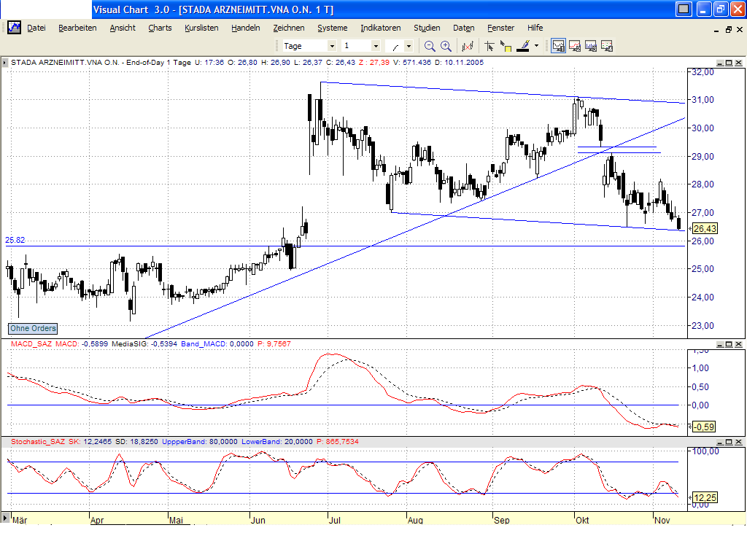
Task: Open the compression value dropdown showing 1
Action: (x=376, y=45)
